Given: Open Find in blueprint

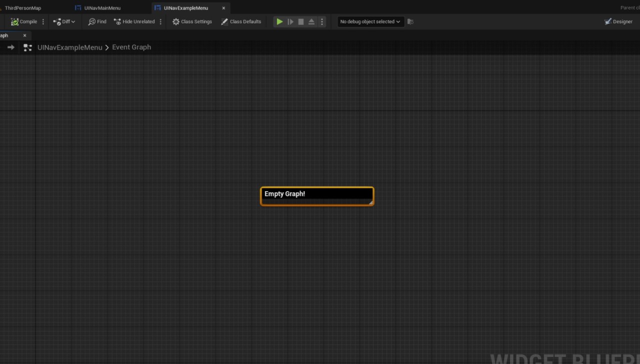Looking at the screenshot, I should (x=97, y=21).
